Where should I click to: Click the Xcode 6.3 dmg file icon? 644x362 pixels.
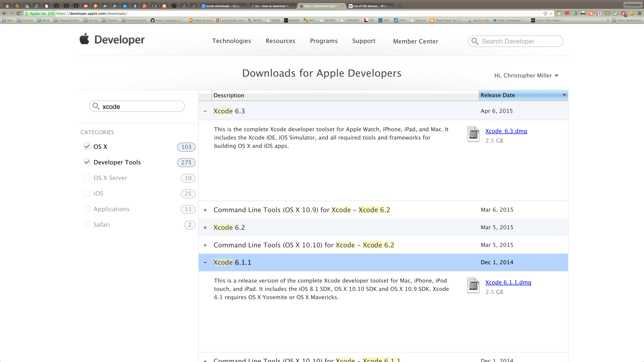click(x=473, y=134)
